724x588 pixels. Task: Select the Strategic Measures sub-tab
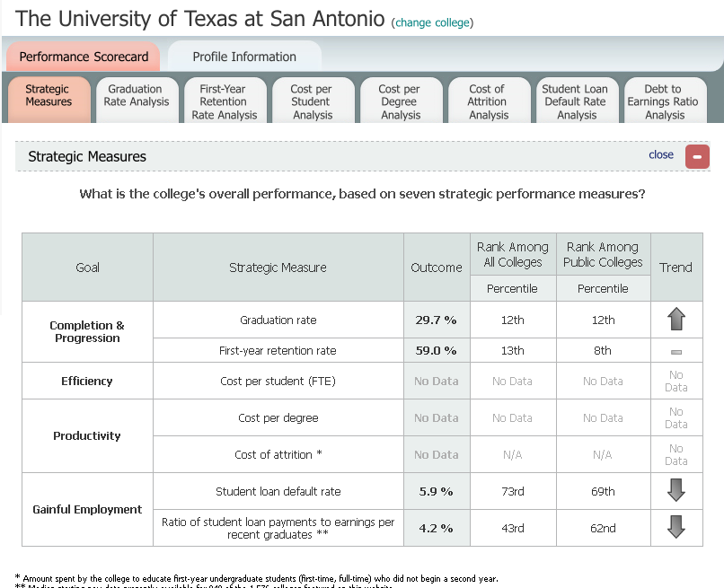[49, 96]
